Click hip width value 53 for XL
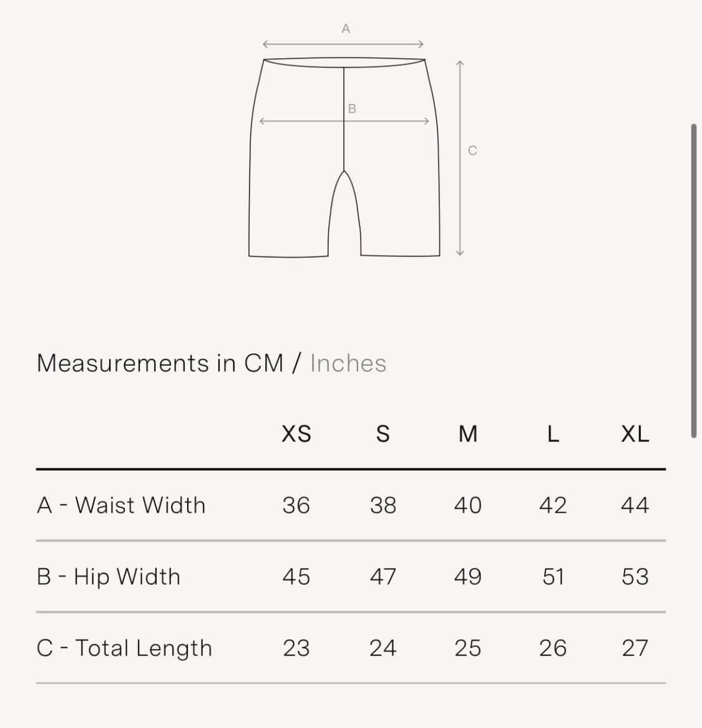Screen dimensions: 702x728 tap(635, 576)
